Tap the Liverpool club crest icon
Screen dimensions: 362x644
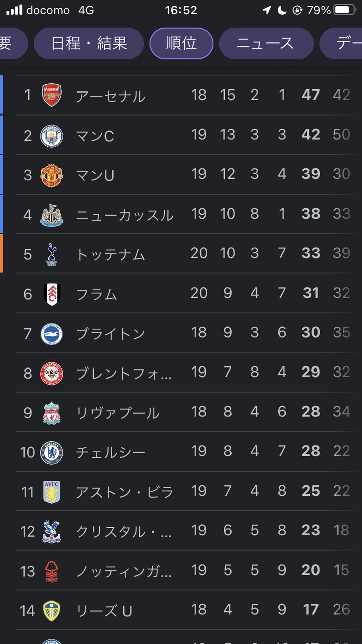coord(52,413)
